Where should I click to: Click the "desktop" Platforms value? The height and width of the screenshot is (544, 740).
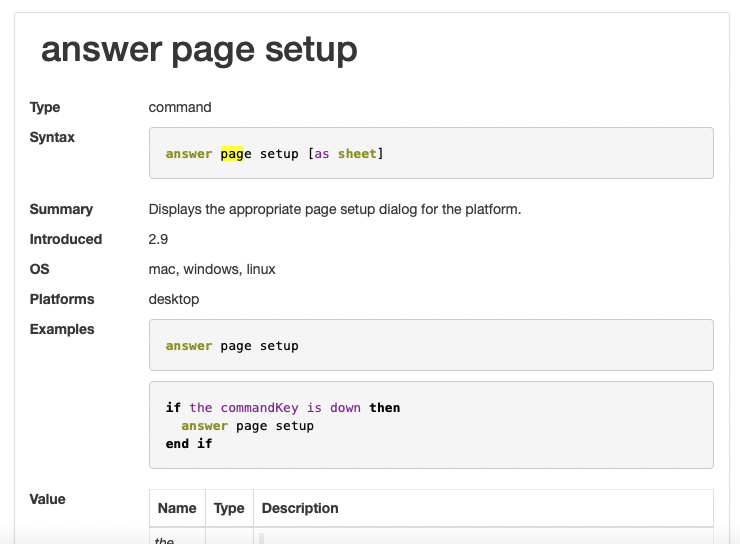(174, 299)
